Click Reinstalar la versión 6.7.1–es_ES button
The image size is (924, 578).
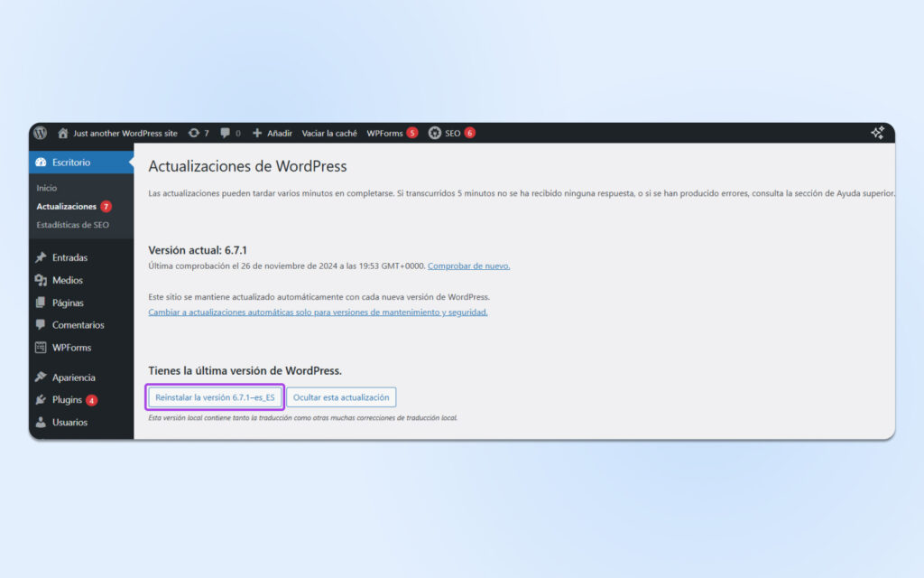pos(215,397)
